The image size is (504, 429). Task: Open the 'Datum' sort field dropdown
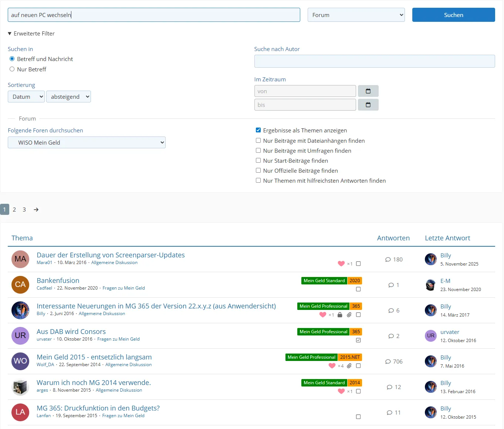click(26, 97)
